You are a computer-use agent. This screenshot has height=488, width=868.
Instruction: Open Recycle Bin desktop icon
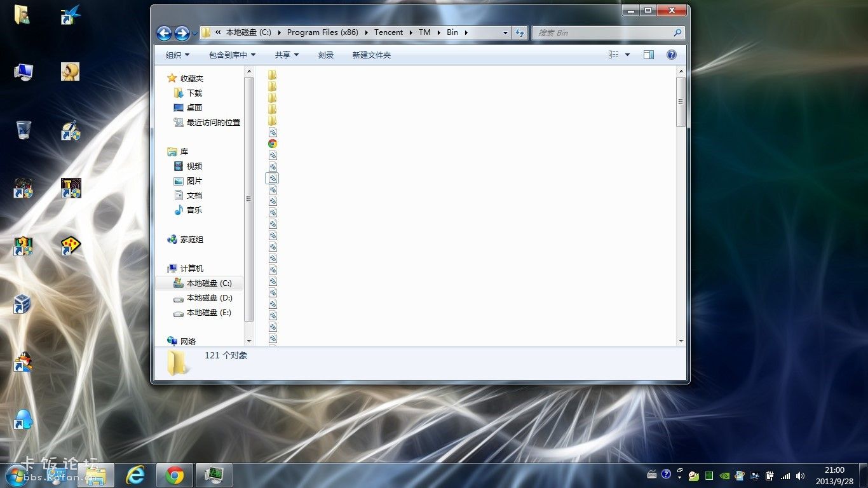pos(24,129)
